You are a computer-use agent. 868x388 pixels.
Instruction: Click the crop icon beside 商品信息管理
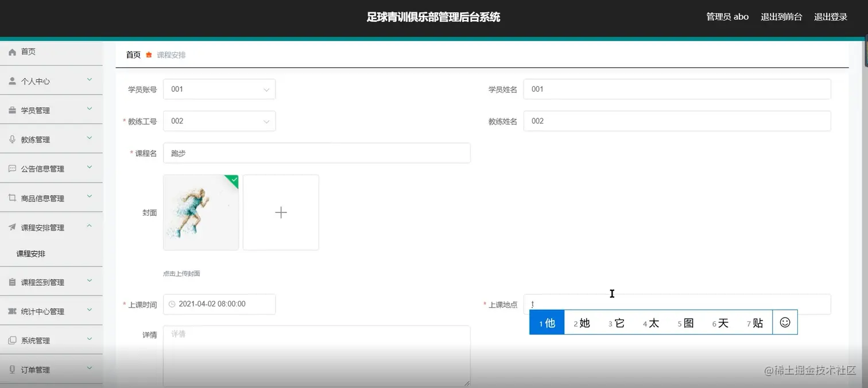[x=12, y=198]
